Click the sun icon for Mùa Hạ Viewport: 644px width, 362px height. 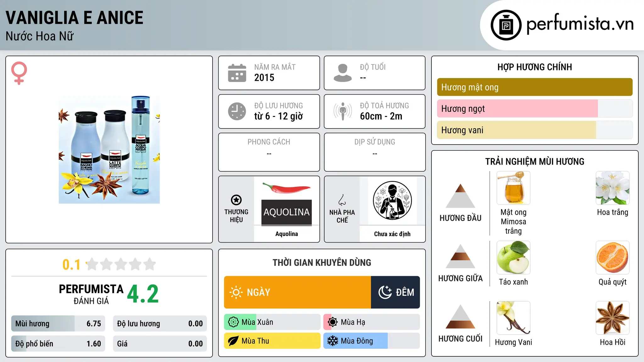point(333,322)
